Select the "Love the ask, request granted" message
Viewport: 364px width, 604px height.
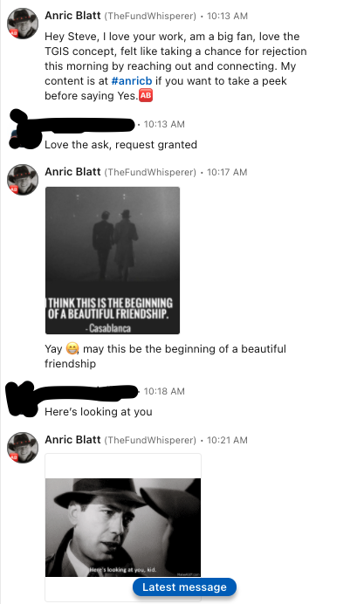(x=121, y=145)
